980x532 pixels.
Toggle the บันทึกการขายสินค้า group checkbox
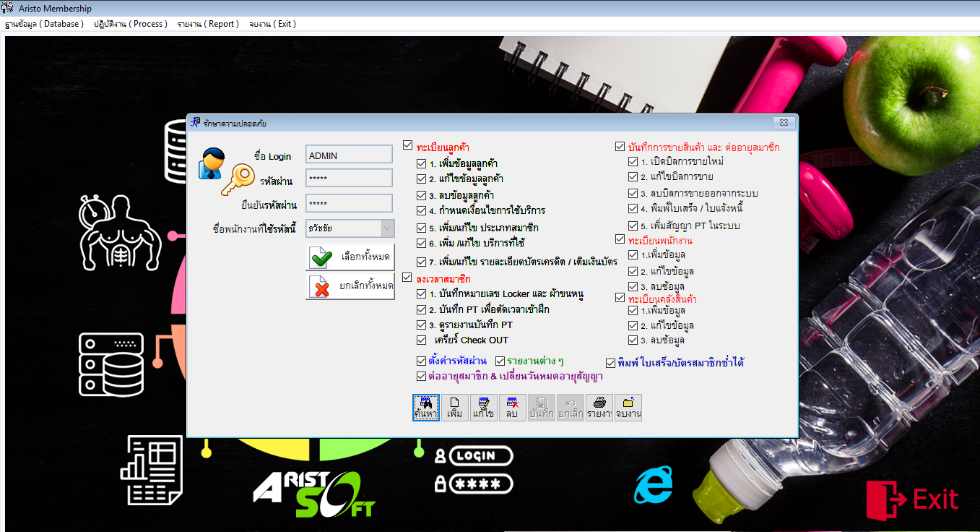(620, 146)
